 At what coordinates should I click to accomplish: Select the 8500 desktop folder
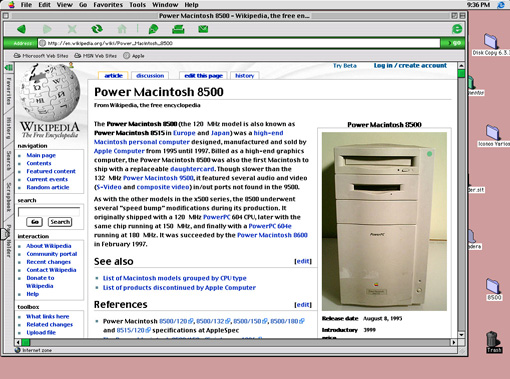point(493,289)
